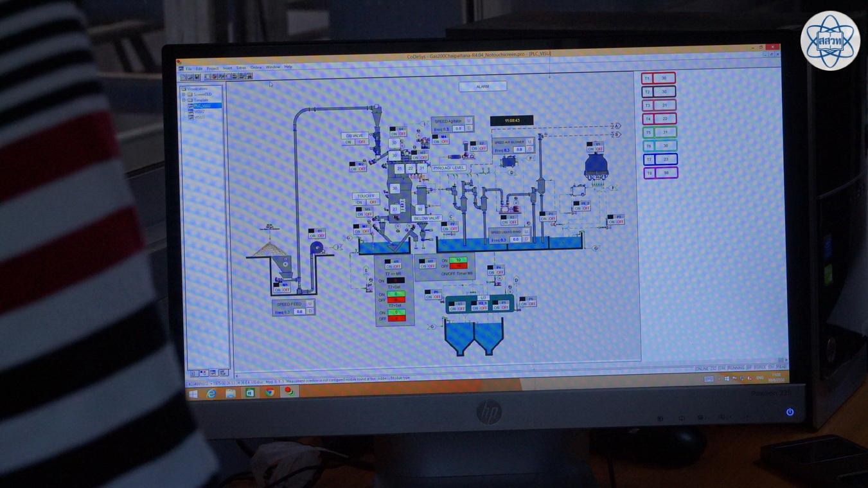
Task: Open Google Chrome from the taskbar
Action: coord(270,393)
